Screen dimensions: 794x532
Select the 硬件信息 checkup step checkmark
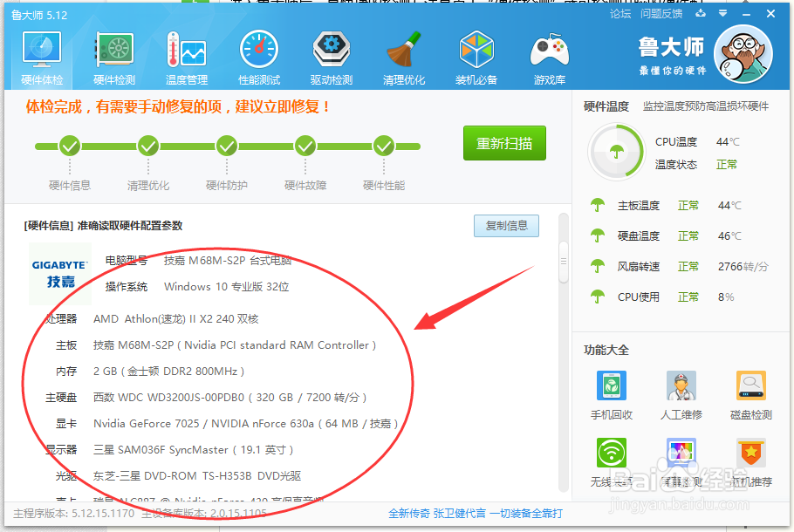(70, 147)
